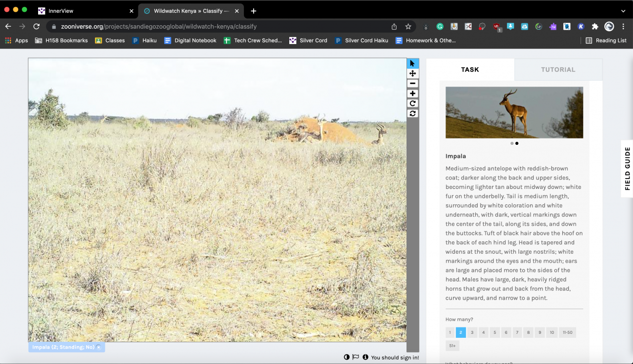The width and height of the screenshot is (633, 364).
Task: Select the pan (move) tool
Action: 412,73
